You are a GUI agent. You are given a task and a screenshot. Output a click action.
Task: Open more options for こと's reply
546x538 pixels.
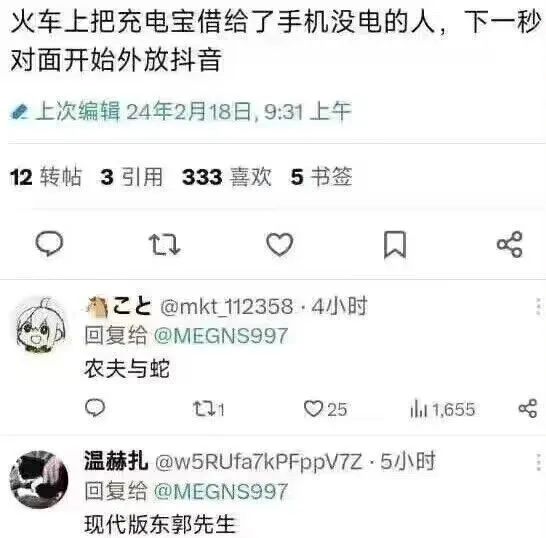click(x=539, y=307)
